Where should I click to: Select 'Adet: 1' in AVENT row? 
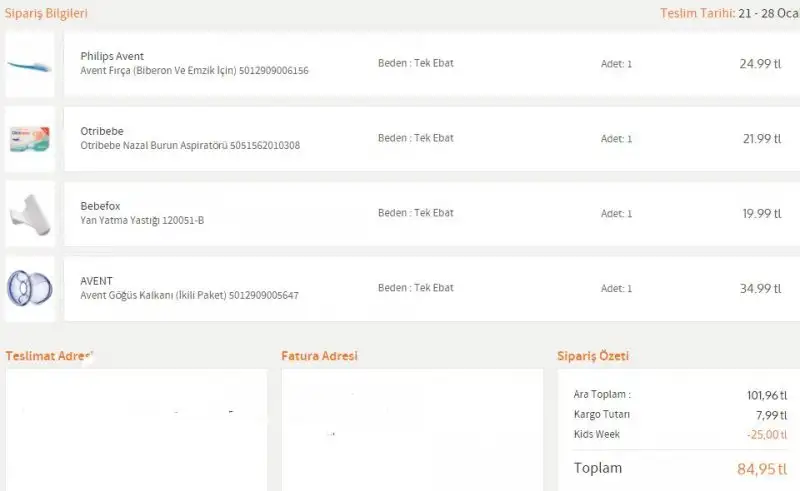click(x=616, y=289)
